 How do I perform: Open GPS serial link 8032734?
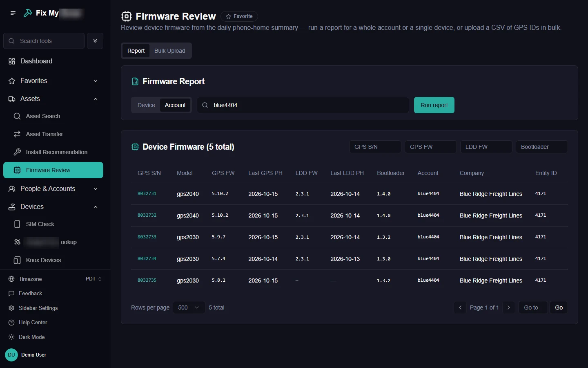pyautogui.click(x=147, y=258)
